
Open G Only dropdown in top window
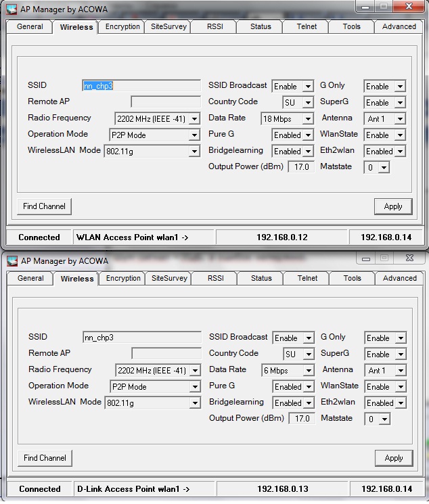pos(385,86)
